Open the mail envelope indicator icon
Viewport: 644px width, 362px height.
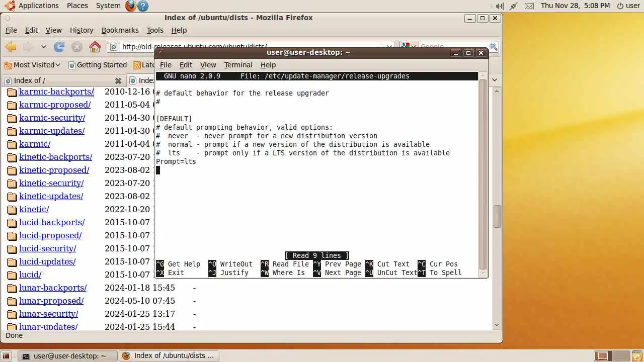[529, 6]
